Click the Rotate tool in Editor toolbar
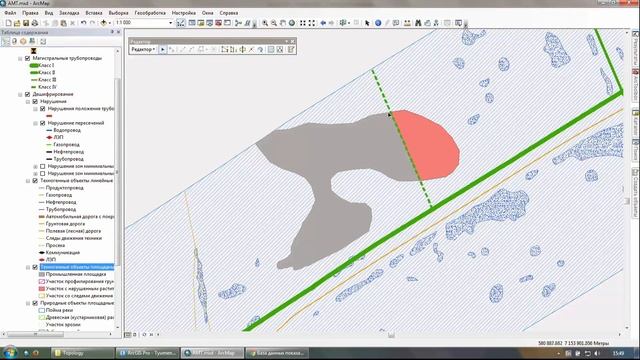640x360 pixels. (260, 49)
